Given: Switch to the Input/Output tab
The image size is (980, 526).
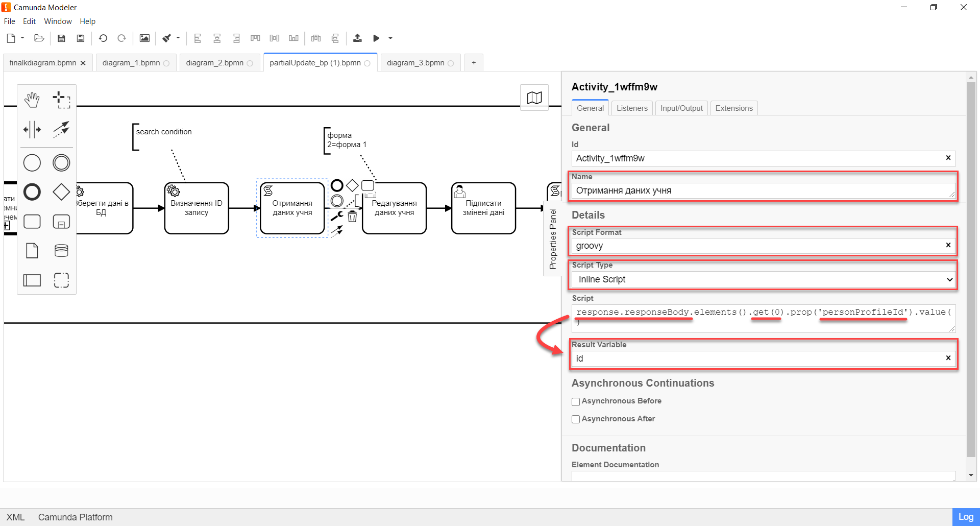Looking at the screenshot, I should coord(681,108).
